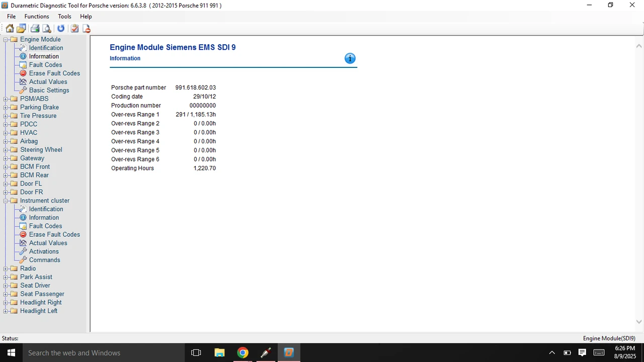Open Actual Values under Instrument cluster
This screenshot has width=644, height=362.
click(x=48, y=243)
